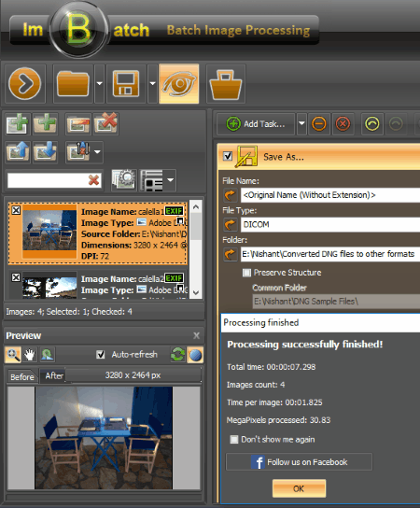Uncheck the calella2 image checkbox
This screenshot has width=420, height=508.
click(x=16, y=277)
